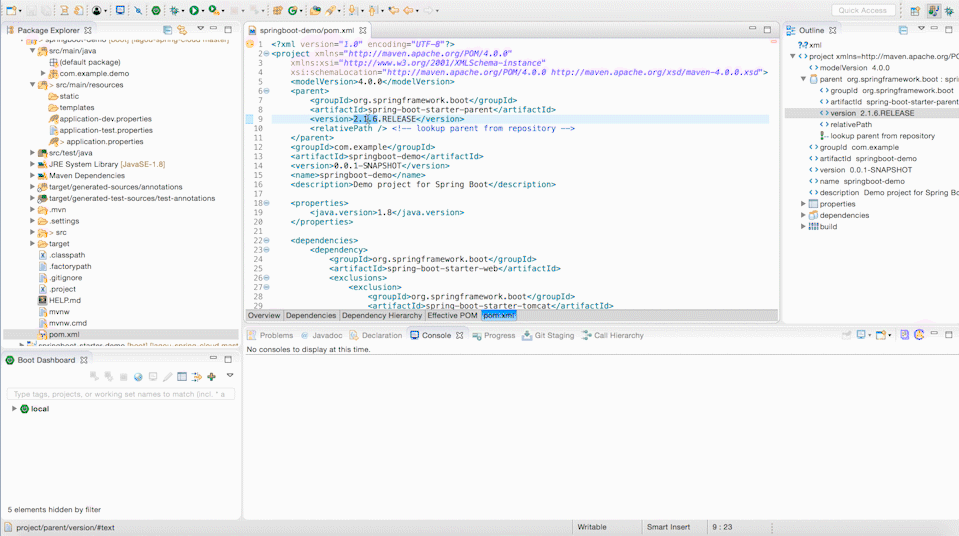Screen dimensions: 959x536
Task: Click the New file icon in main toolbar
Action: [x=10, y=10]
